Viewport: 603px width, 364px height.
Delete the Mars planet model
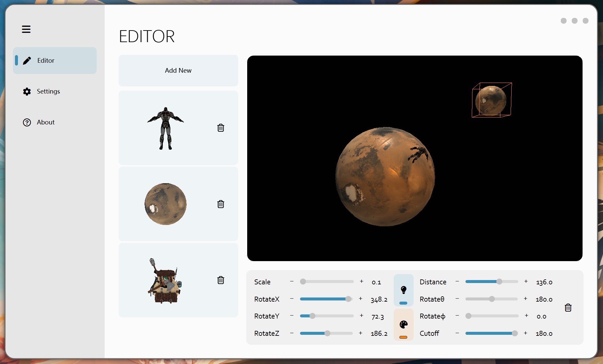click(221, 204)
